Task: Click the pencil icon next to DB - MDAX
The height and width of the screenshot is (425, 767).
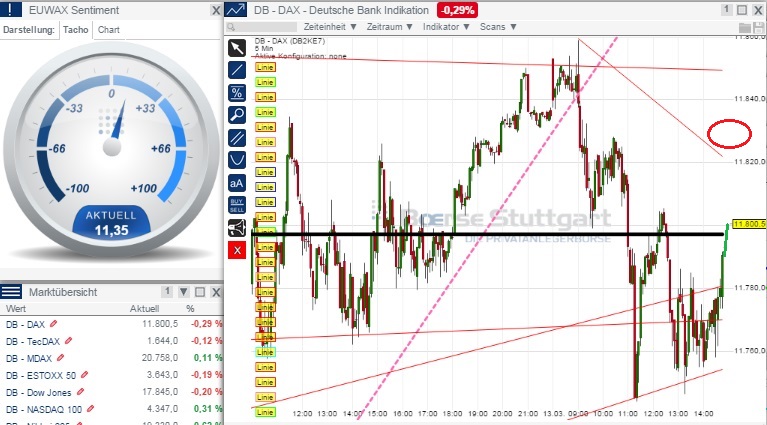Action: (60, 358)
